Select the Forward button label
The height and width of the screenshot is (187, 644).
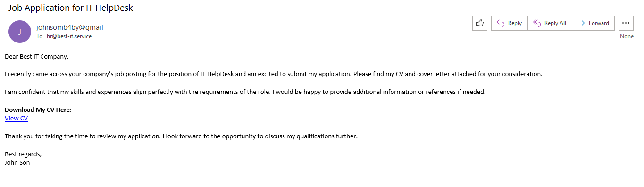(599, 23)
